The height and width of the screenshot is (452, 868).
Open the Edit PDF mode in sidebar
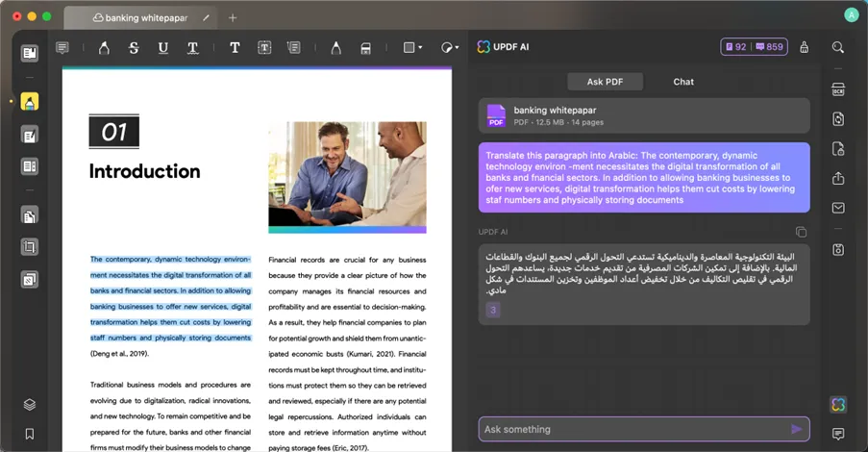pyautogui.click(x=30, y=135)
